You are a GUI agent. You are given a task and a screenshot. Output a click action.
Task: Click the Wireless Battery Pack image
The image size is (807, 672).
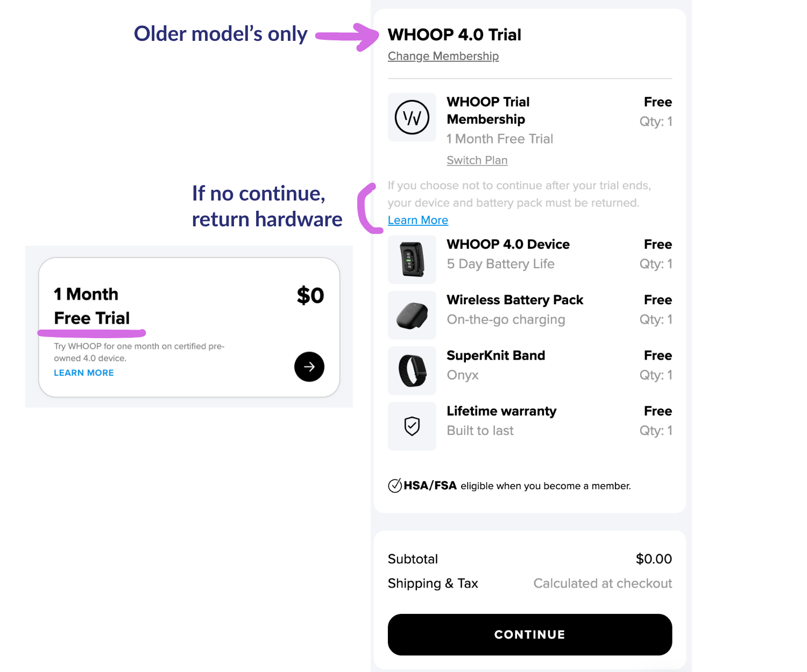point(412,315)
